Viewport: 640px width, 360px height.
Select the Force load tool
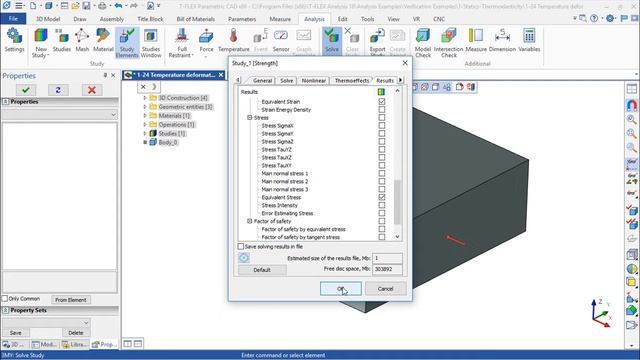(x=206, y=42)
